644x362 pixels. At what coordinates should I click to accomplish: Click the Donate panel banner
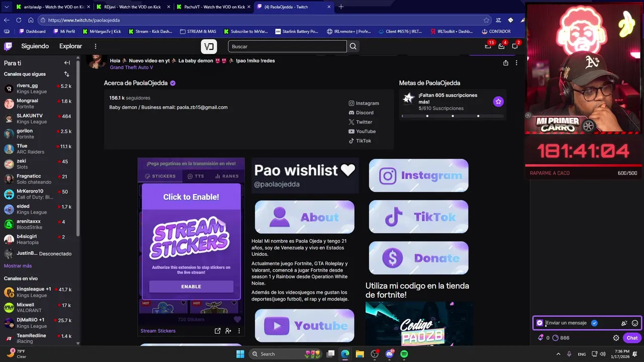419,258
